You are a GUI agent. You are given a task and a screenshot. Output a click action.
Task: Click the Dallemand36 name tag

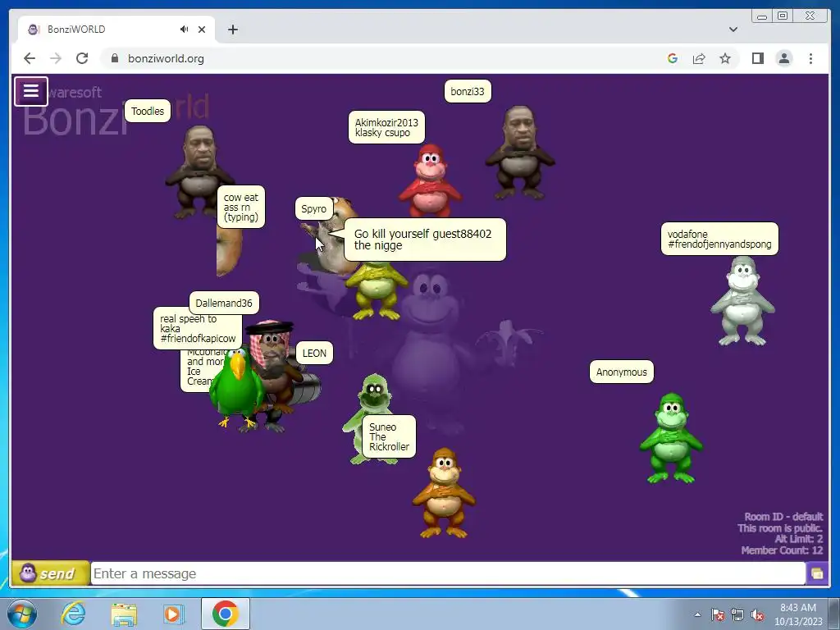[224, 304]
